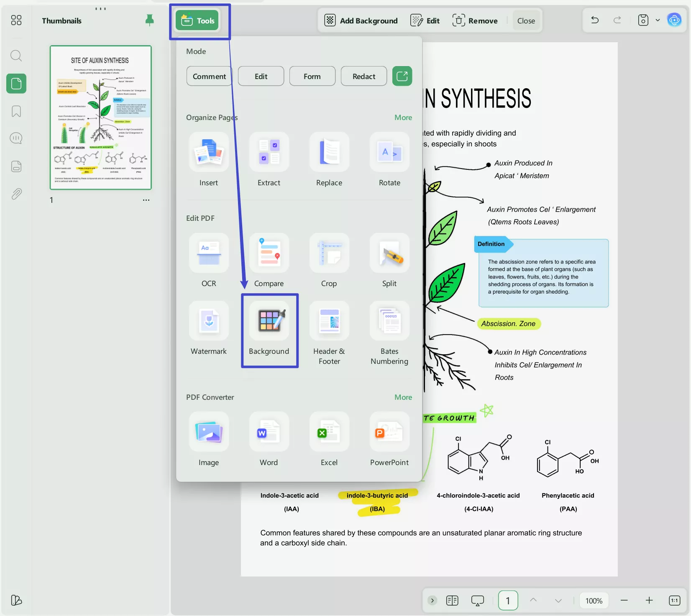The height and width of the screenshot is (616, 691).
Task: Switch to Redact mode
Action: [x=363, y=76]
